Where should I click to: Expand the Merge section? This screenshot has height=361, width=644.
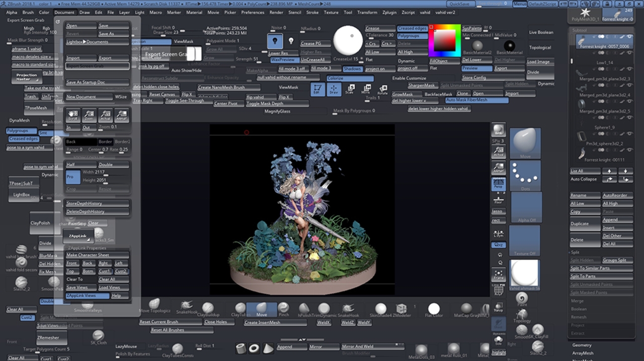(x=577, y=301)
